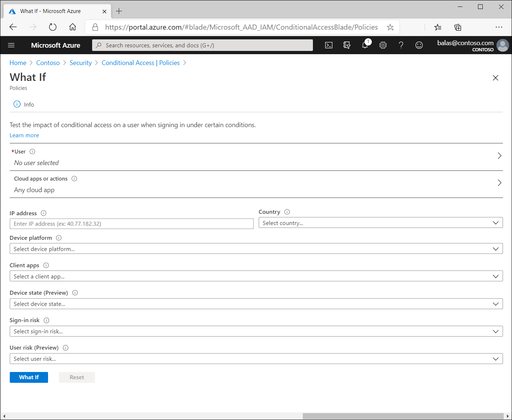Open the Select country dropdown
The height and width of the screenshot is (420, 512).
(381, 223)
